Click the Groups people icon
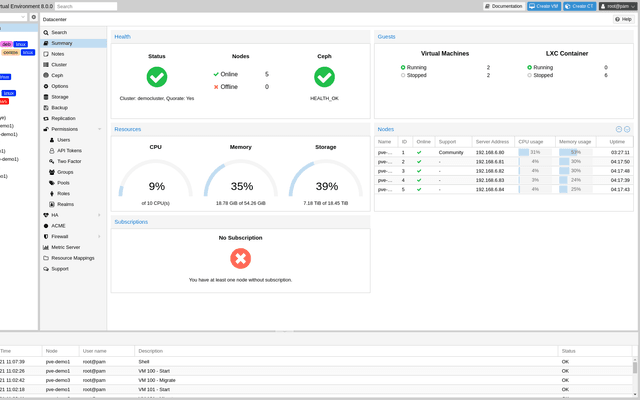The image size is (640, 400). click(52, 172)
